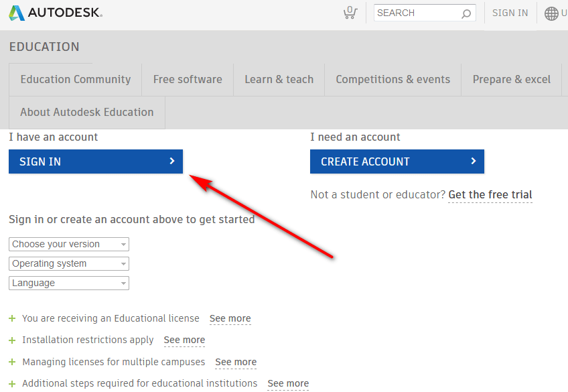Open the About Autodesk Education tab

(86, 112)
